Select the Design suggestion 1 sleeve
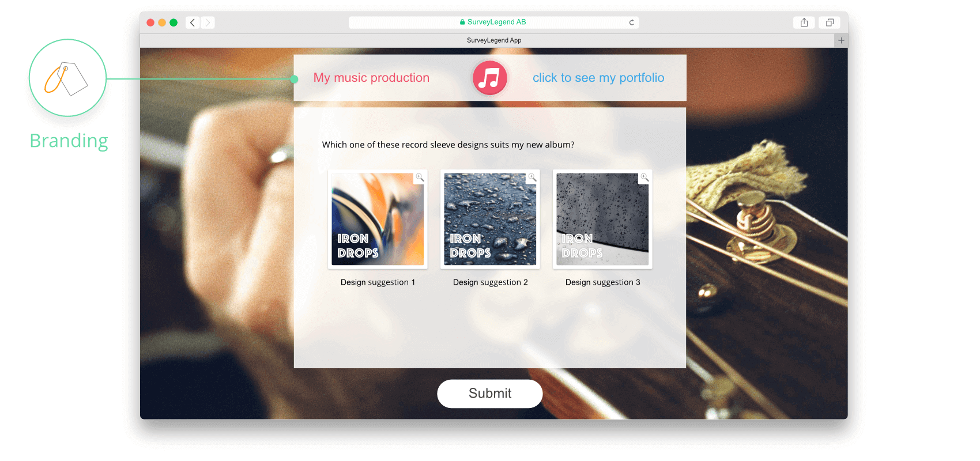 378,219
